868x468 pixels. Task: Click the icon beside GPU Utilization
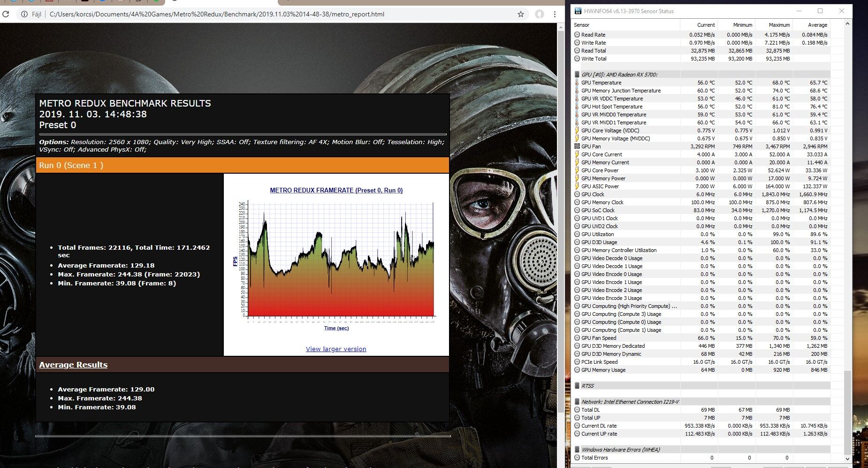[x=577, y=234]
